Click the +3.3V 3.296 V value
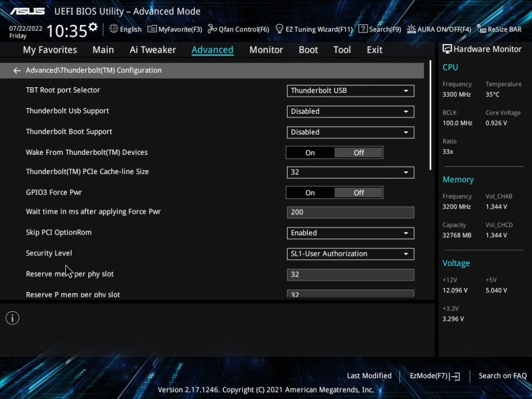This screenshot has width=532, height=399. coord(453,319)
